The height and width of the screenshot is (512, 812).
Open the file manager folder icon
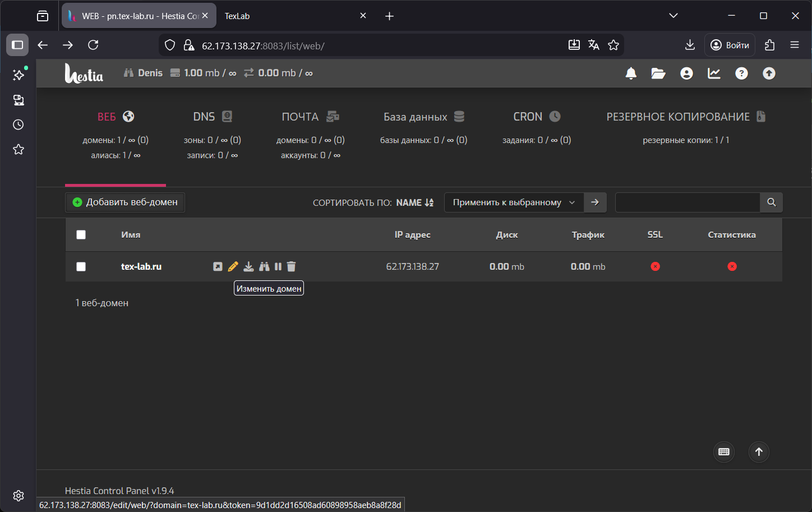point(658,73)
